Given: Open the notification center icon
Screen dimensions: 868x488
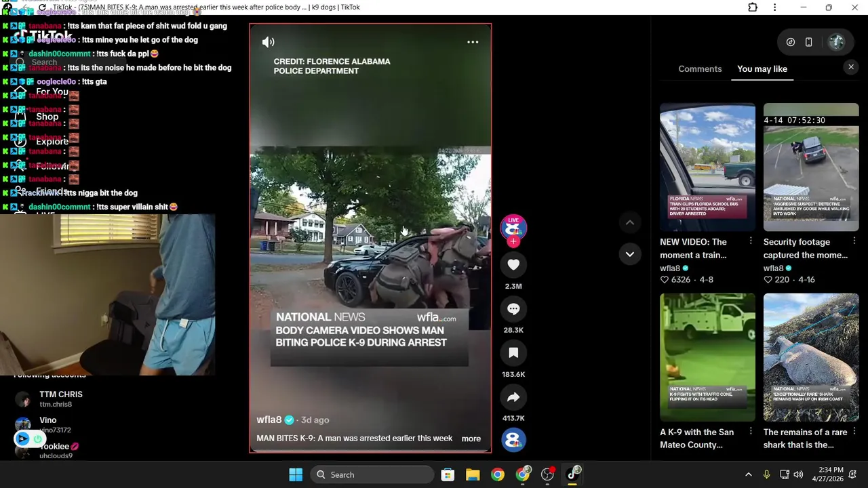Looking at the screenshot, I should click(853, 474).
